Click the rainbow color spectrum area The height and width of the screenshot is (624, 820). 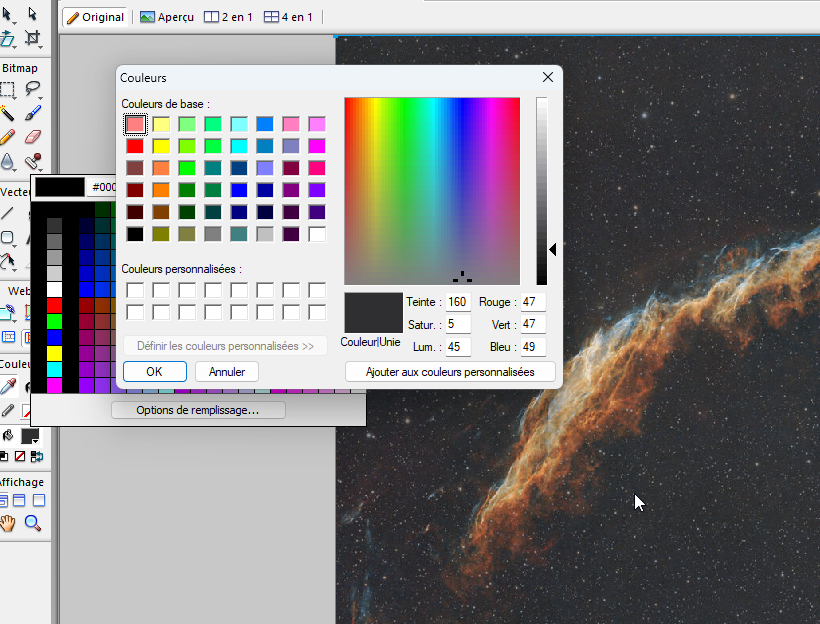pyautogui.click(x=432, y=191)
